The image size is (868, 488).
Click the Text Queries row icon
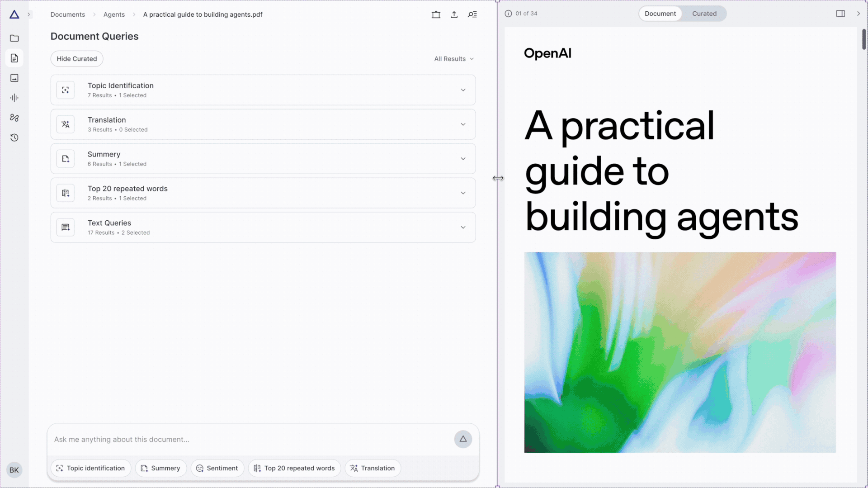[66, 227]
